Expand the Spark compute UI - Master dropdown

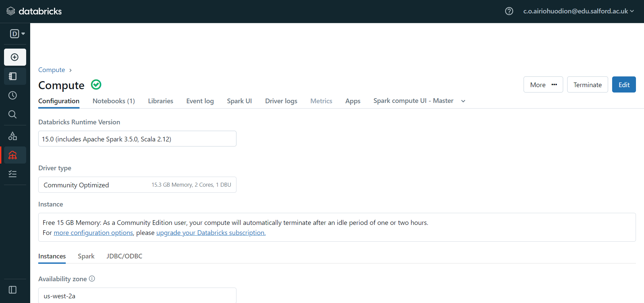463,101
